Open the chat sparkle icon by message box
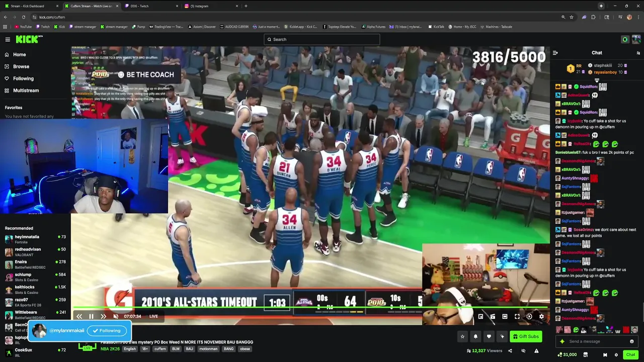 pos(562,341)
